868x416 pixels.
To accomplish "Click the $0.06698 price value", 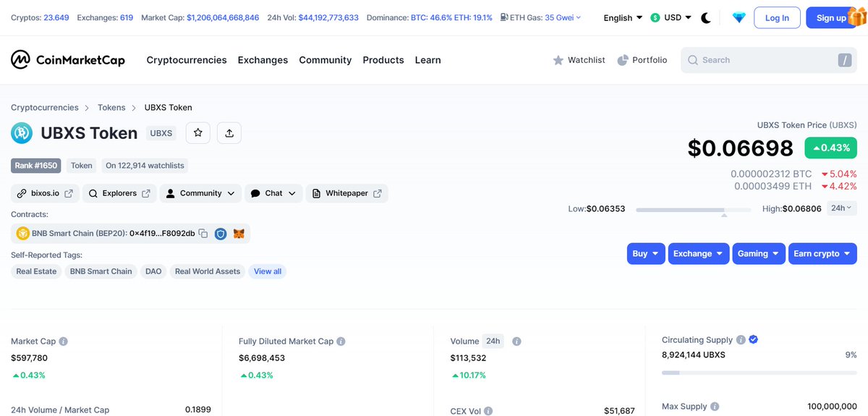I will point(741,148).
